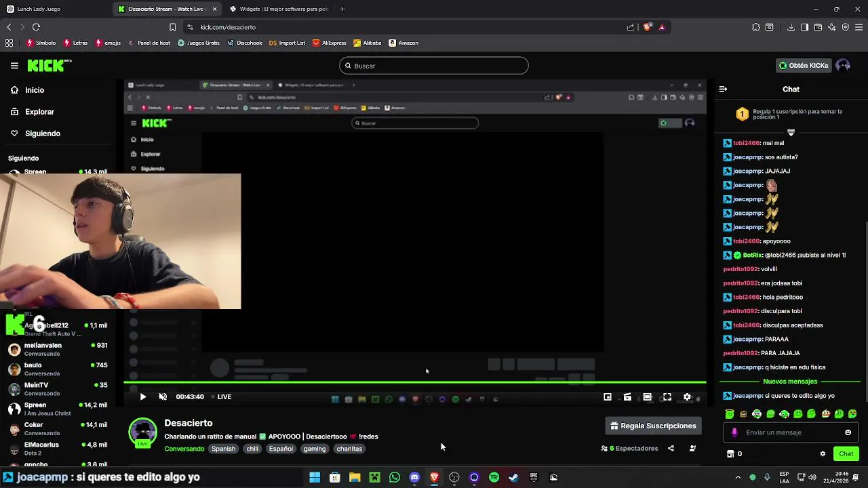The height and width of the screenshot is (488, 868).
Task: Reload the page
Action: coord(36,27)
